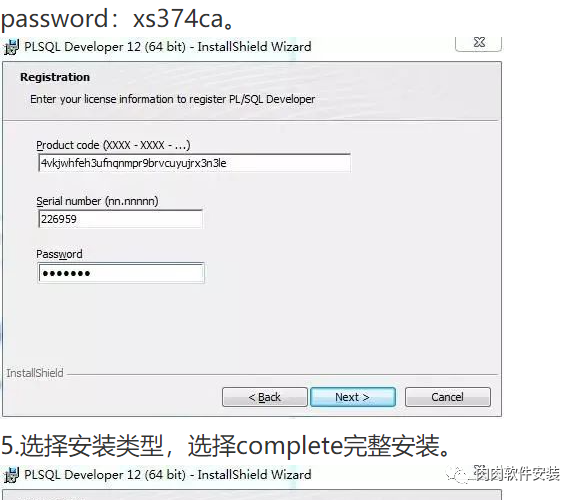This screenshot has width=578, height=500.
Task: Click the installer icon in the Registration window title bar
Action: click(11, 47)
